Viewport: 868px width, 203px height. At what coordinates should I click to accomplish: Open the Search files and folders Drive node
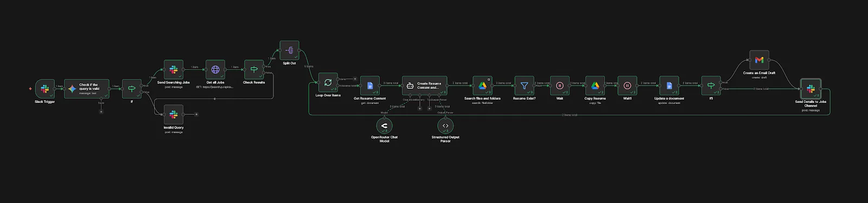click(x=482, y=86)
